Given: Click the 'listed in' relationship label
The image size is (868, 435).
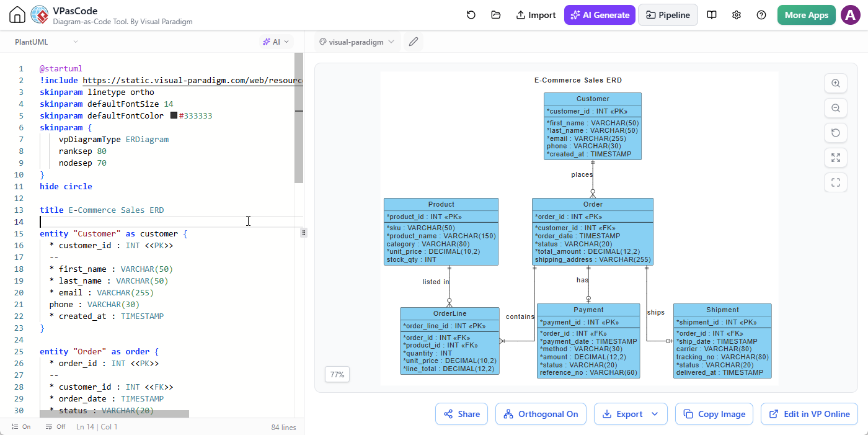Looking at the screenshot, I should click(436, 282).
